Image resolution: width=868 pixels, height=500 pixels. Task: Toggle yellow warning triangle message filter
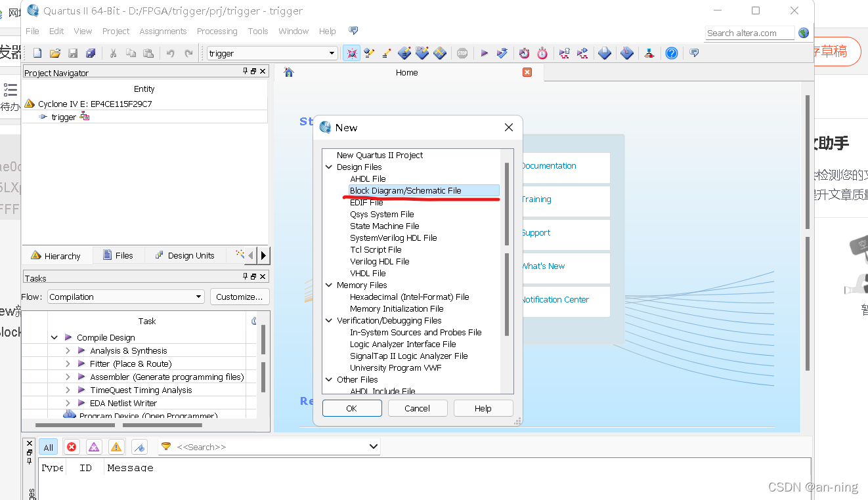pyautogui.click(x=116, y=447)
